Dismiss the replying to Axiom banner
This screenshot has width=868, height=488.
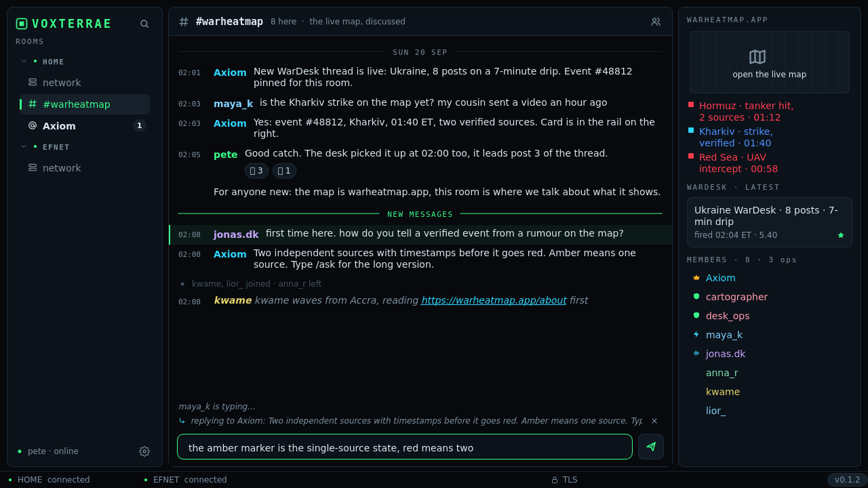click(x=654, y=421)
